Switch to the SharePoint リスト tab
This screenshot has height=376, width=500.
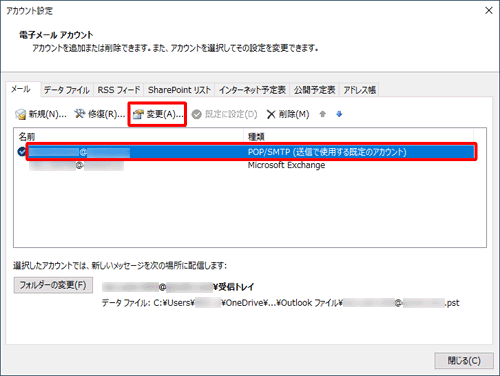179,90
